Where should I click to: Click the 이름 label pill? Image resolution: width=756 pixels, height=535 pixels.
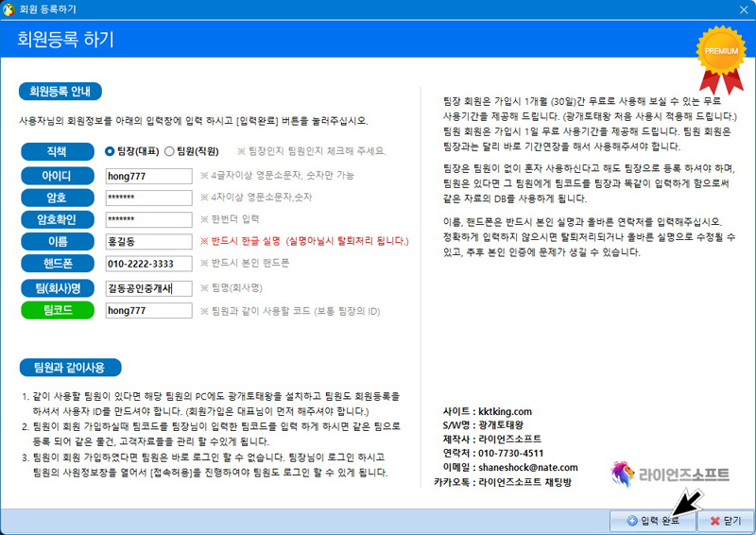pyautogui.click(x=58, y=241)
